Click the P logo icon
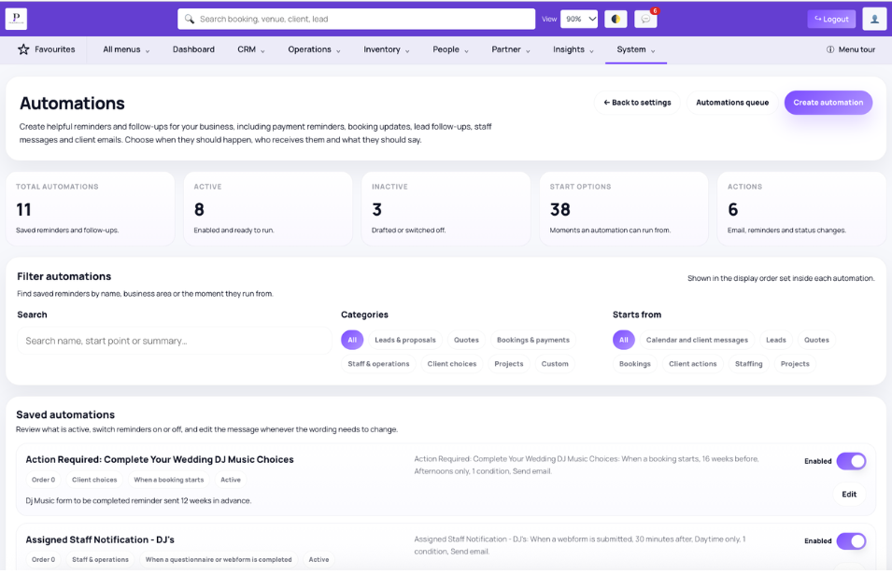Screen dimensions: 892x588 tap(16, 19)
